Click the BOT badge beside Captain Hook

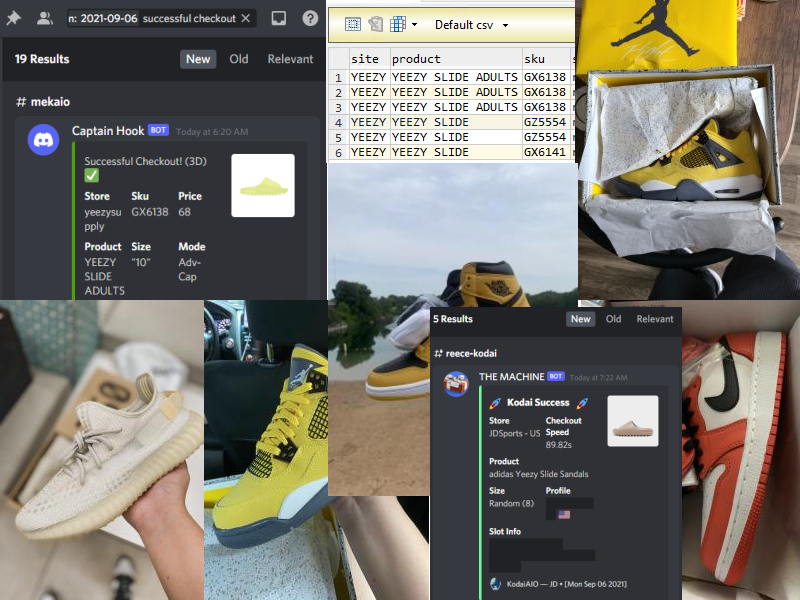coord(158,130)
